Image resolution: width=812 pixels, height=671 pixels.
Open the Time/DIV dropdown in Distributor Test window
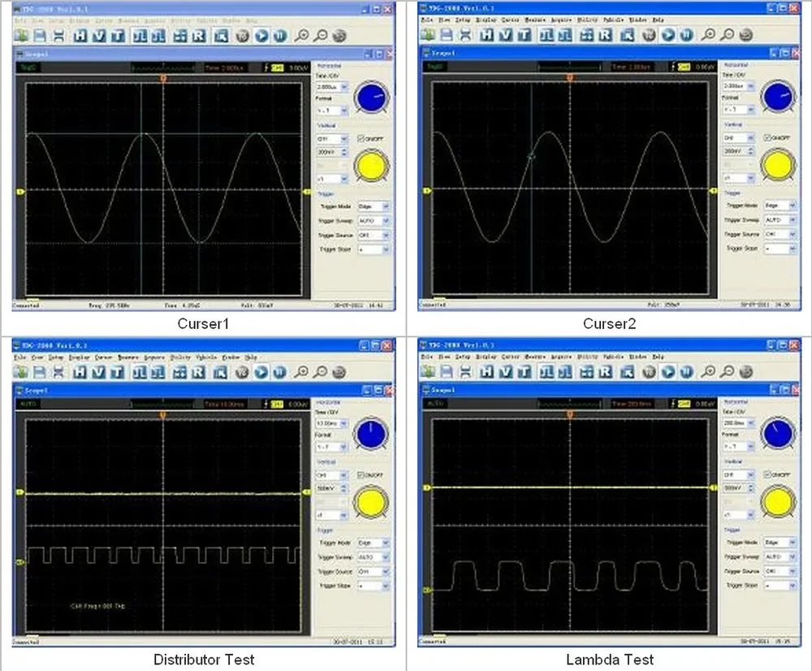pos(331,423)
